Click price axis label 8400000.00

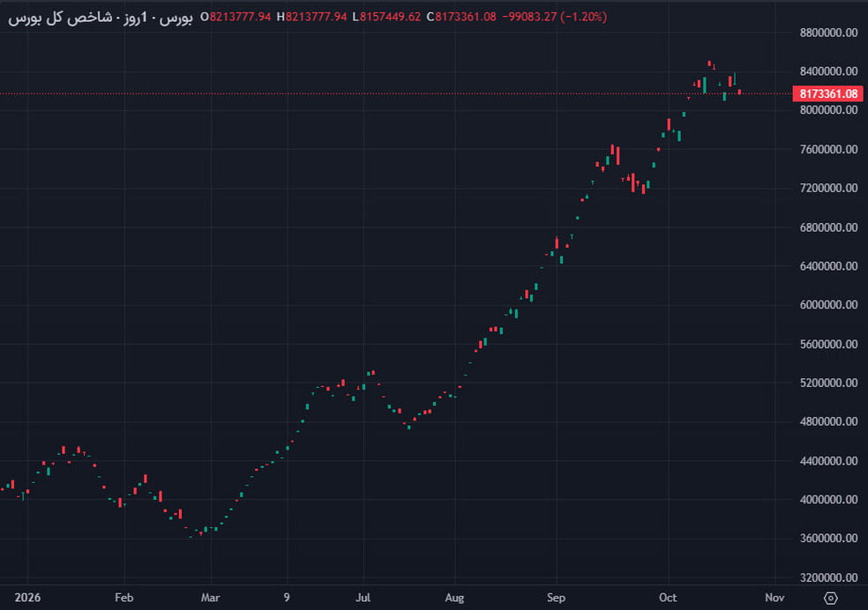coord(828,71)
